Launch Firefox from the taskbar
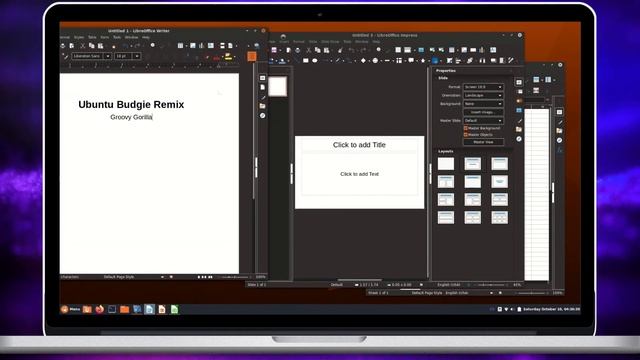Image resolution: width=640 pixels, height=360 pixels. tap(100, 309)
